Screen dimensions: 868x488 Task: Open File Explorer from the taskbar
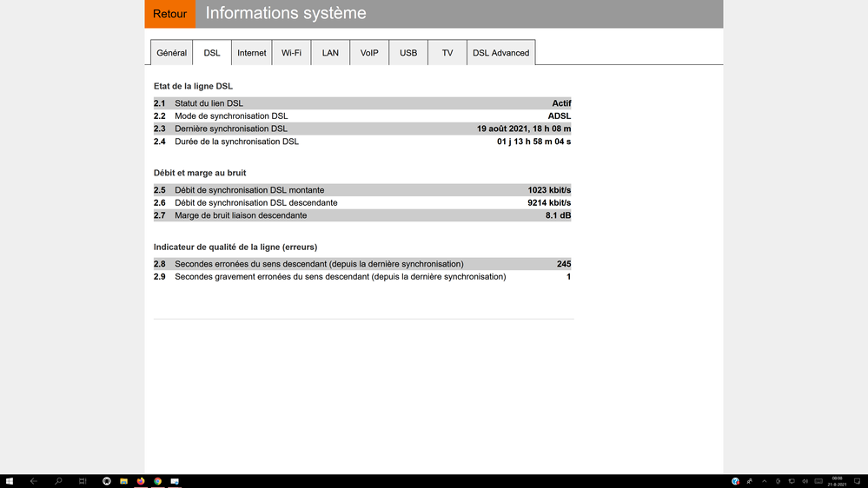[x=124, y=481]
